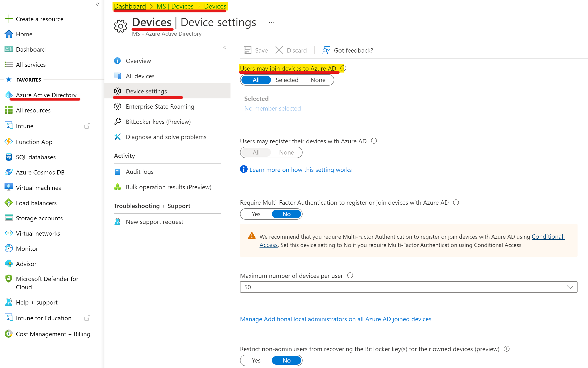This screenshot has width=588, height=368.
Task: Open the Conditional Access link in warning
Action: pos(548,237)
